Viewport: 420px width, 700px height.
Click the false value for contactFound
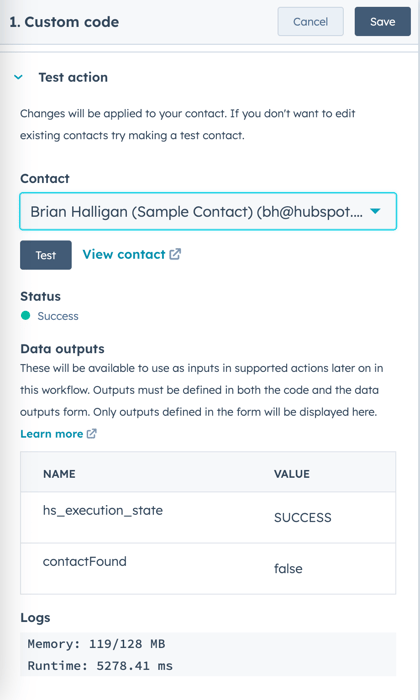tap(288, 569)
